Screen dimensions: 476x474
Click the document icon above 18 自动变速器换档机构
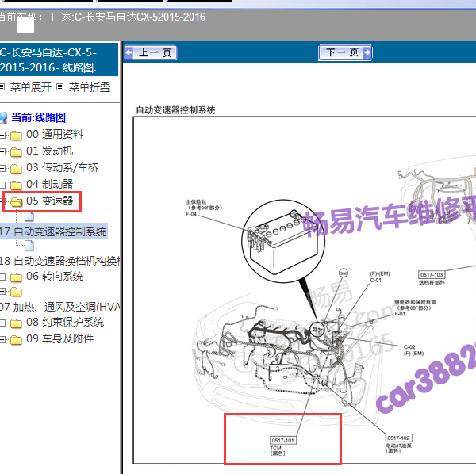[29, 246]
